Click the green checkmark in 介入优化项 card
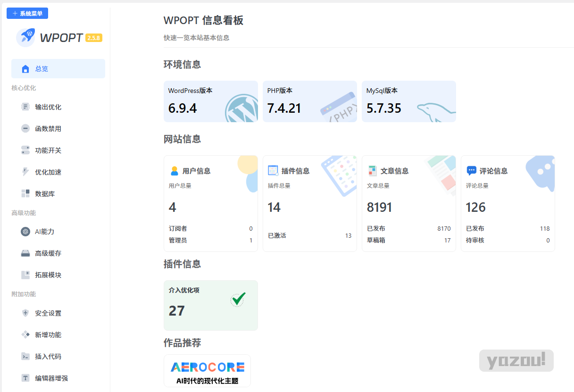This screenshot has height=392, width=574. [x=239, y=299]
